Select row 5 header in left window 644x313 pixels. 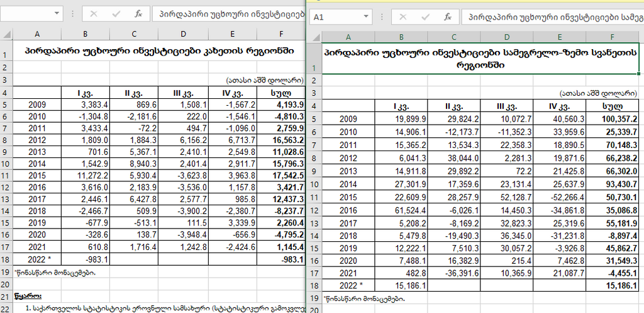tap(6, 105)
